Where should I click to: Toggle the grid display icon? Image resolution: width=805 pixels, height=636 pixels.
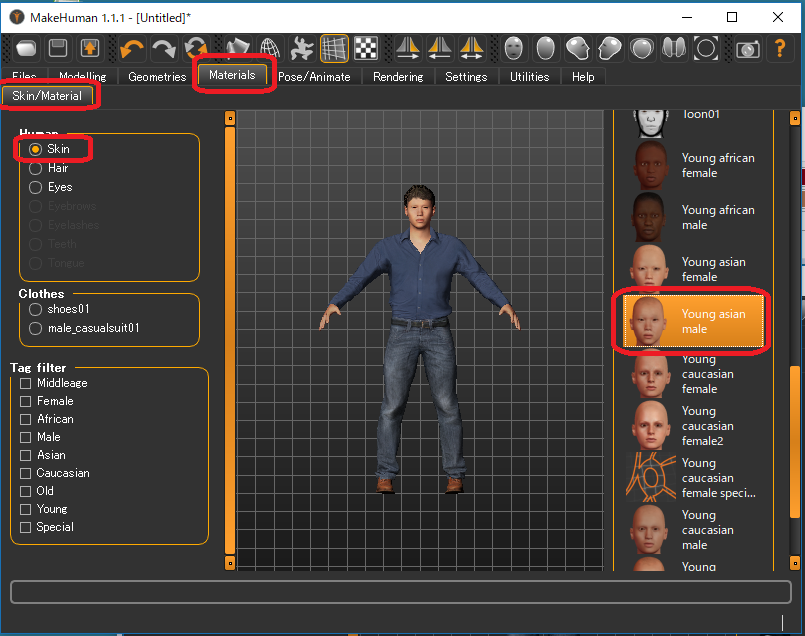[334, 48]
